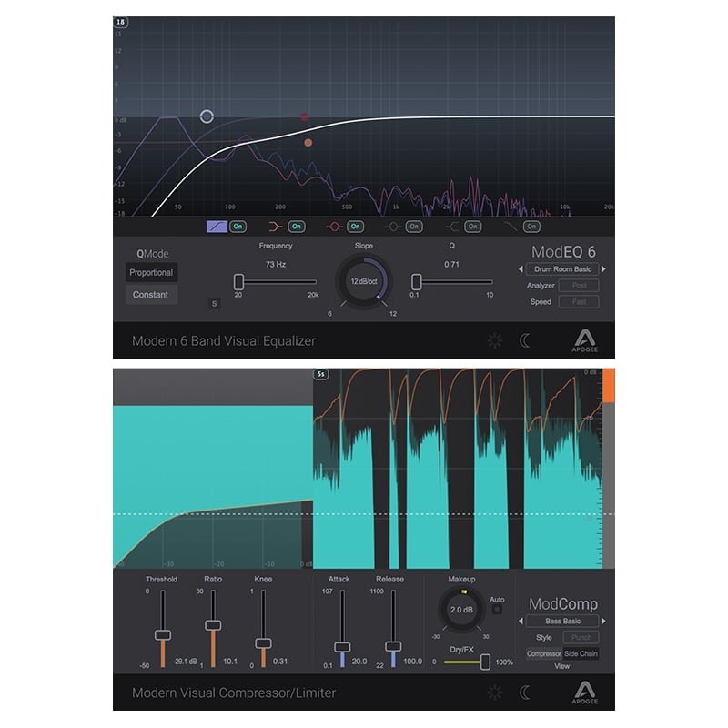728x728 pixels.
Task: Click the Q slider handle
Action: 417,281
